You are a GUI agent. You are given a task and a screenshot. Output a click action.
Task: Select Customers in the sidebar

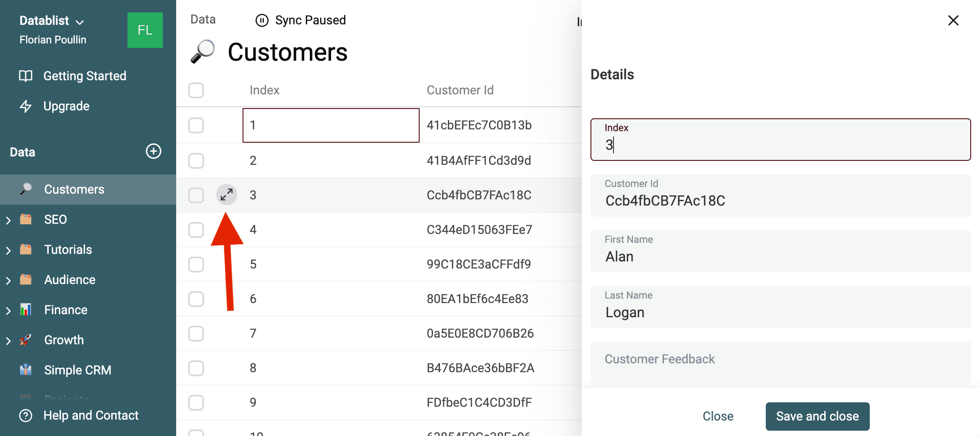(88, 190)
